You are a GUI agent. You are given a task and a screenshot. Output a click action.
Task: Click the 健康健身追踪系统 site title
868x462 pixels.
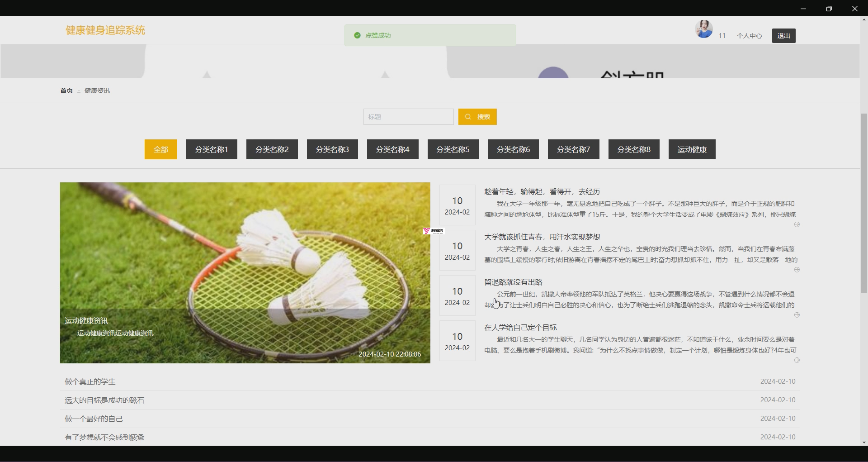tap(105, 30)
